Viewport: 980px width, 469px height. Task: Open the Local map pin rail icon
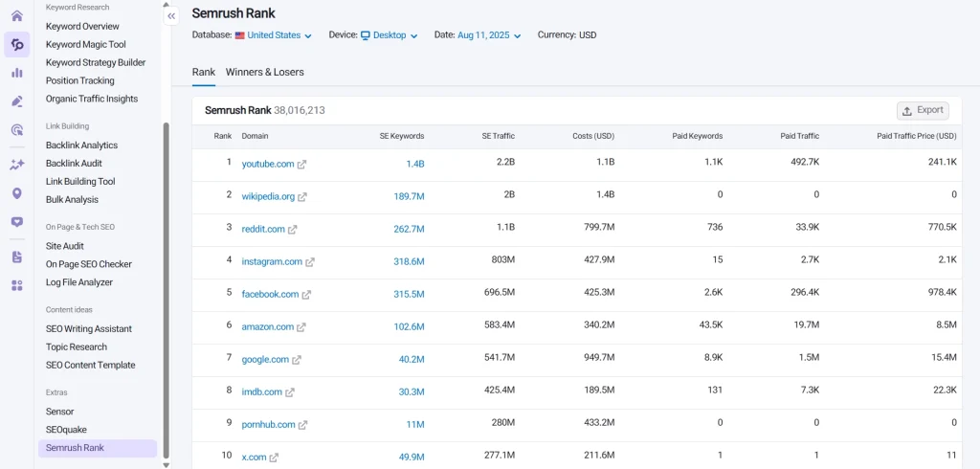[17, 193]
